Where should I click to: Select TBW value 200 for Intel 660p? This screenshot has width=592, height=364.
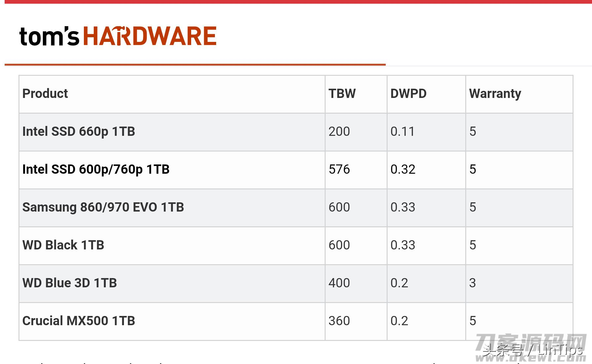pyautogui.click(x=339, y=131)
